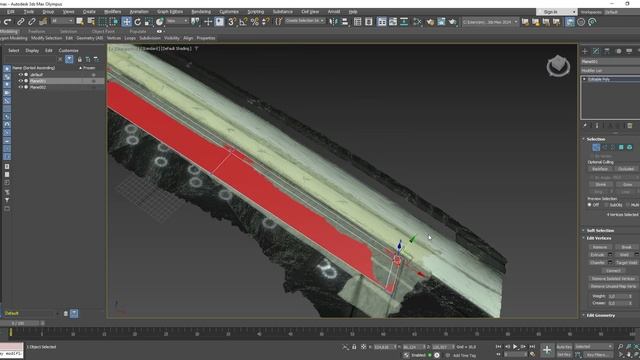Collapse the Selection rollout

coord(595,139)
